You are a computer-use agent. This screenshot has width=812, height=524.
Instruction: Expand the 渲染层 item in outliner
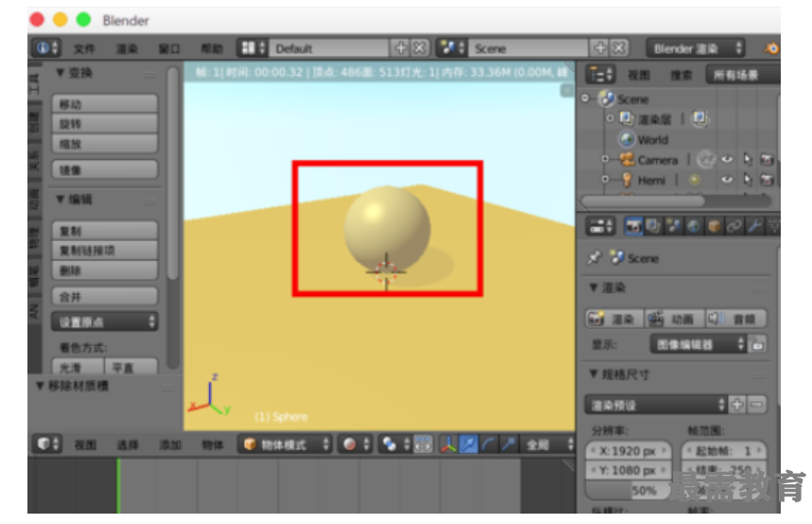click(x=610, y=118)
